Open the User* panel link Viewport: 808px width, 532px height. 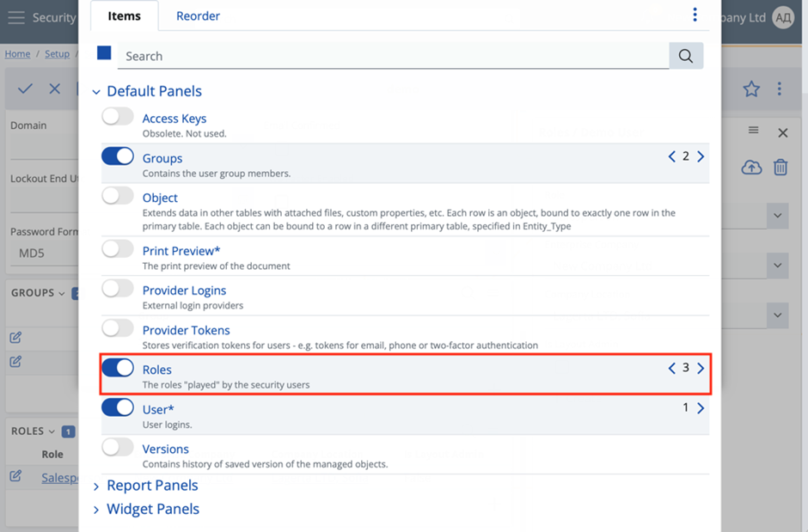[158, 409]
